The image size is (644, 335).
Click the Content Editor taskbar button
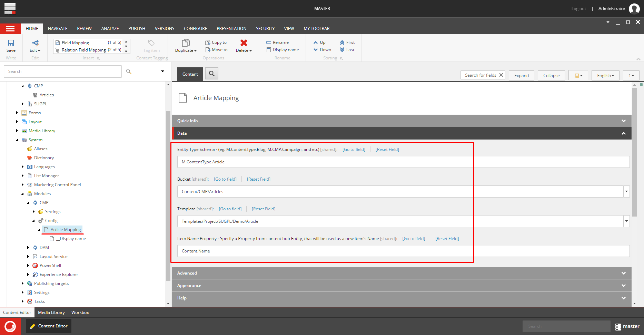point(49,326)
